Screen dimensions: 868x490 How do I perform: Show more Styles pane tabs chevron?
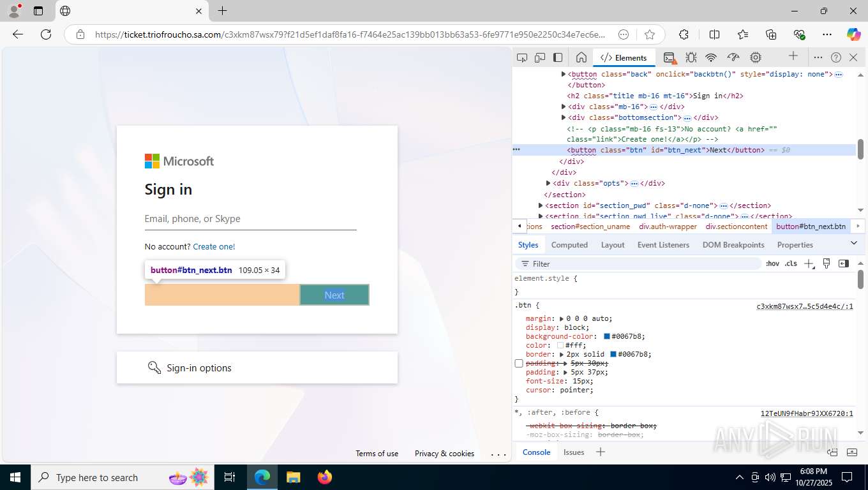coord(854,244)
